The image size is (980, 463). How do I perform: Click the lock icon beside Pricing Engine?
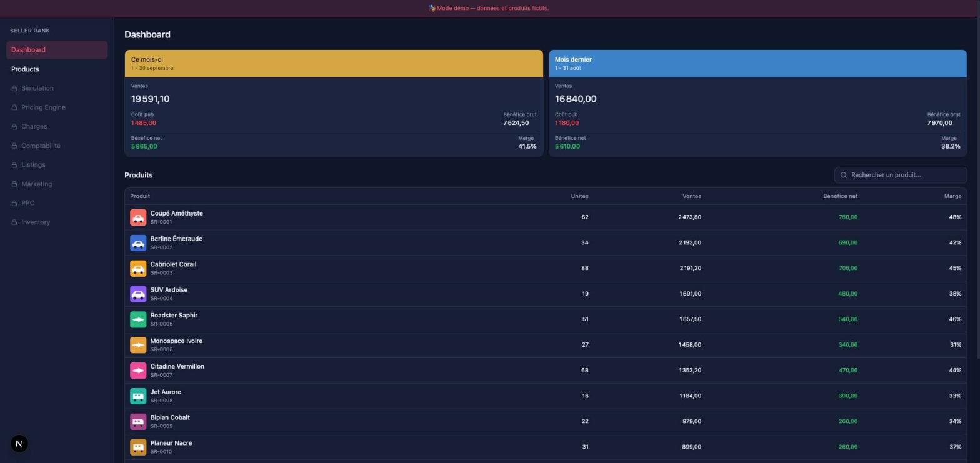(x=14, y=107)
